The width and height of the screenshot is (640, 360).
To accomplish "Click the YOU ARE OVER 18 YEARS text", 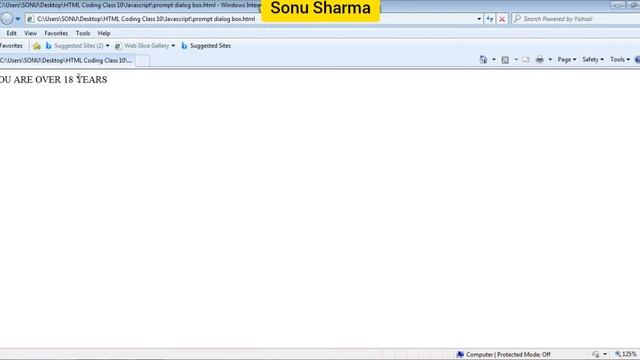I will [53, 80].
